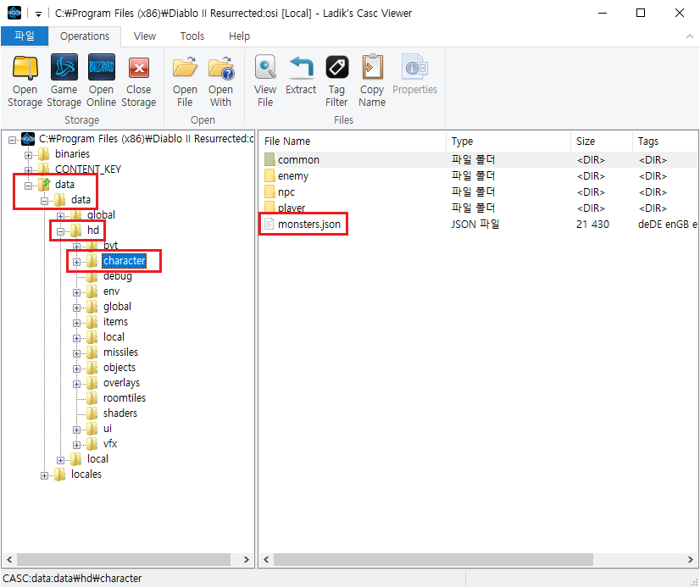This screenshot has width=700, height=588.
Task: Select the missiles folder in tree
Action: pyautogui.click(x=120, y=352)
